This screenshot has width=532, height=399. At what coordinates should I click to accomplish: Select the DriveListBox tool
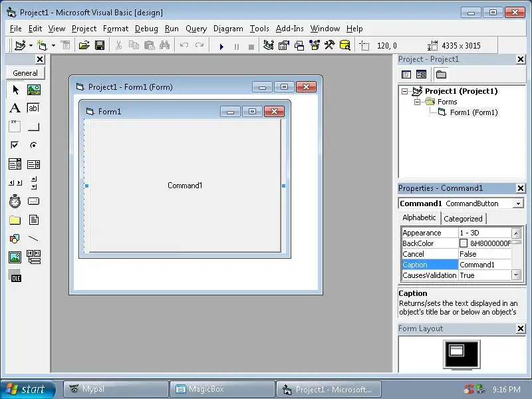click(x=34, y=201)
